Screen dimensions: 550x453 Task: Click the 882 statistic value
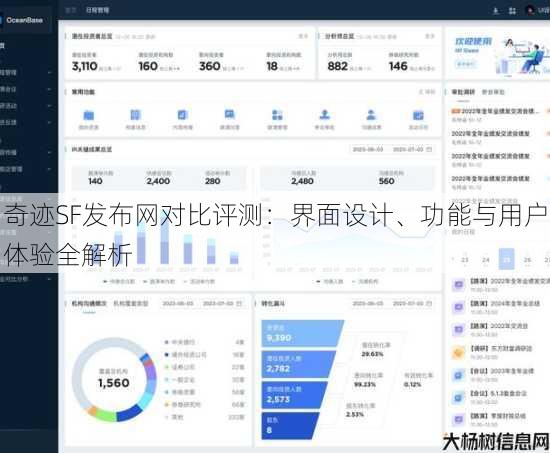click(337, 66)
